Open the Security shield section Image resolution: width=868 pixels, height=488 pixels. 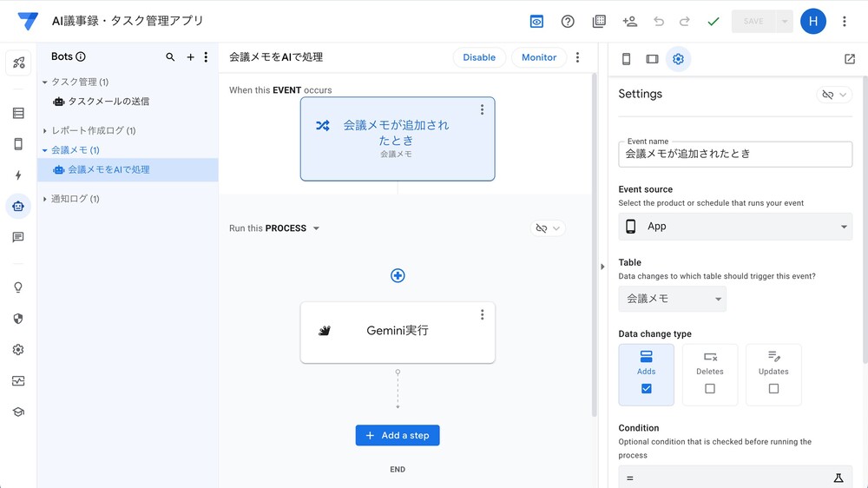18,319
